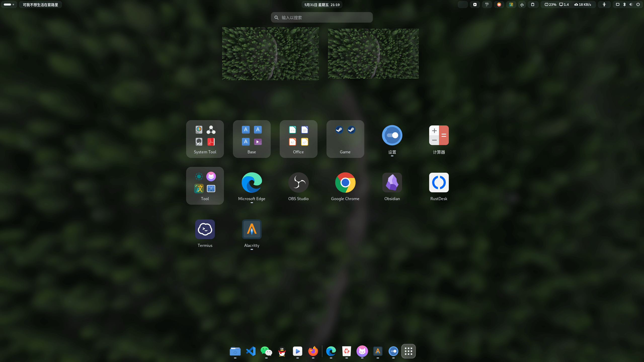Click the screen icon in system tray
This screenshot has width=644, height=362.
coord(618,5)
